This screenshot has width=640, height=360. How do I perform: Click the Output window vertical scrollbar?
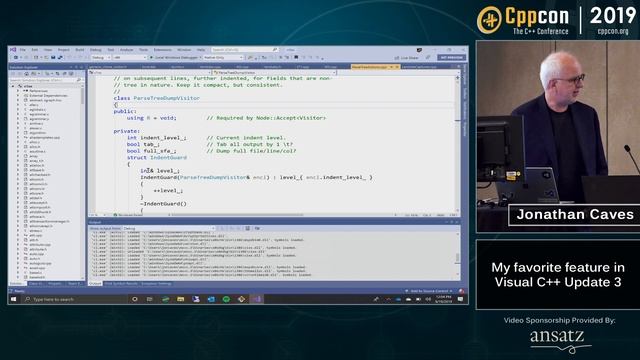[458, 255]
